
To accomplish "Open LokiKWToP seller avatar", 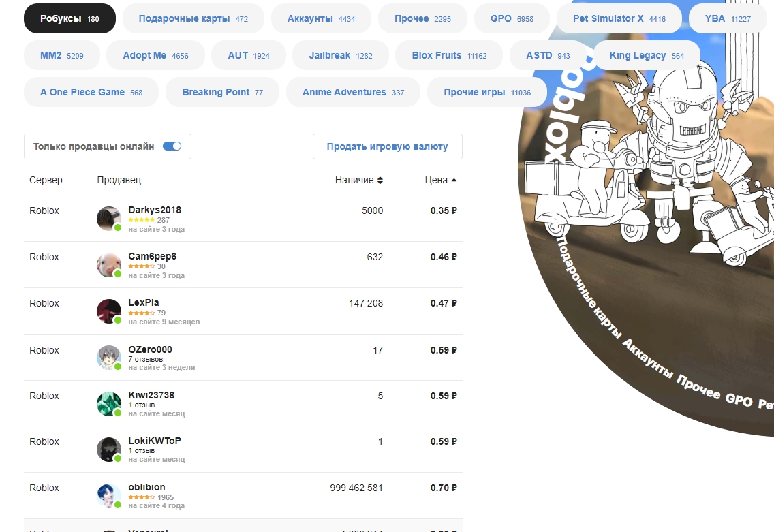I will (109, 450).
